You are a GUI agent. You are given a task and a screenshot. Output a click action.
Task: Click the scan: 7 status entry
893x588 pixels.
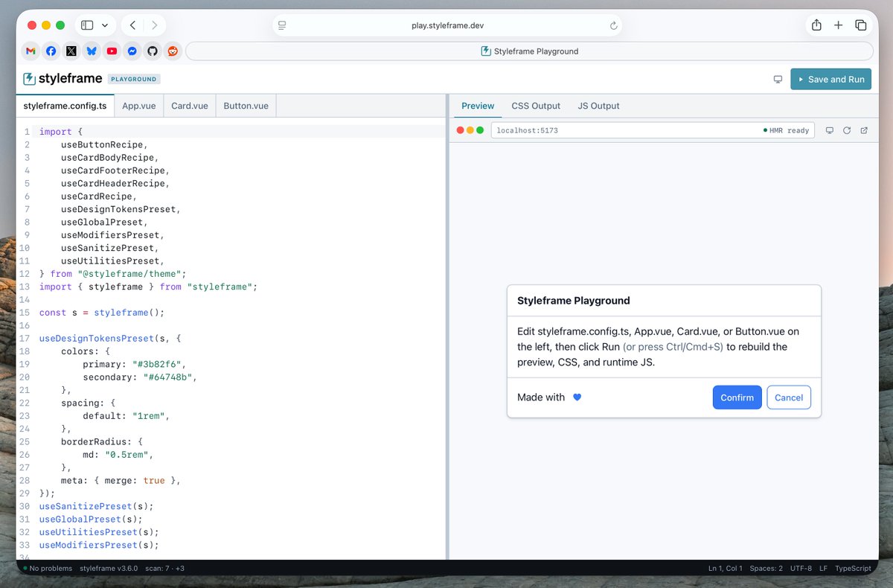(164, 568)
